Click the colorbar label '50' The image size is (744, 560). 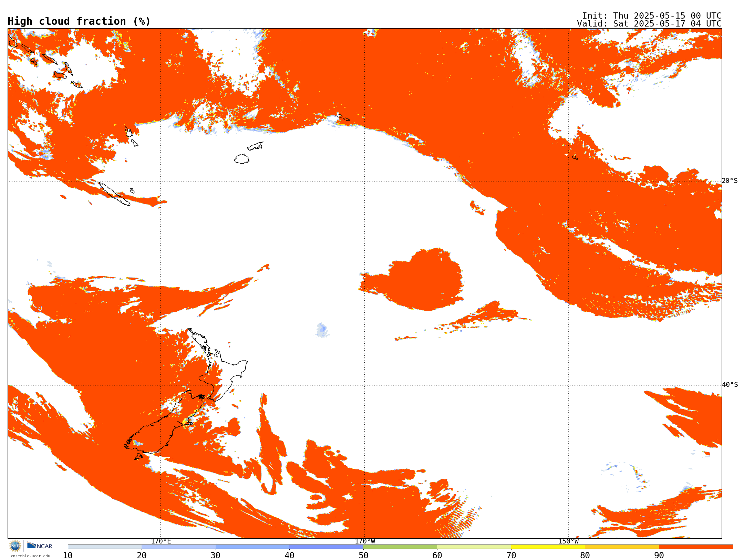tap(363, 556)
